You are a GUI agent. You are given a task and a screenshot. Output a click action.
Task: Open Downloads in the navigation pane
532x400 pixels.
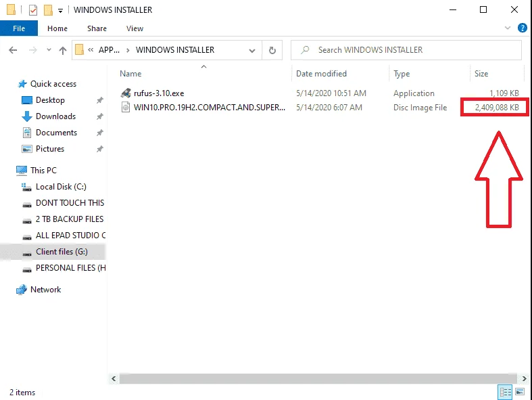55,116
